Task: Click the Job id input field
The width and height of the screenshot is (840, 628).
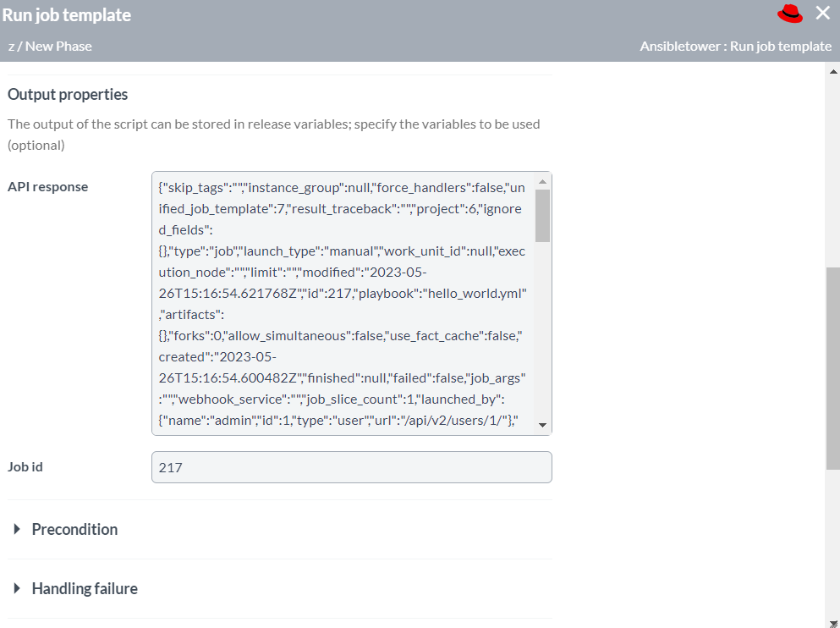Action: click(351, 466)
